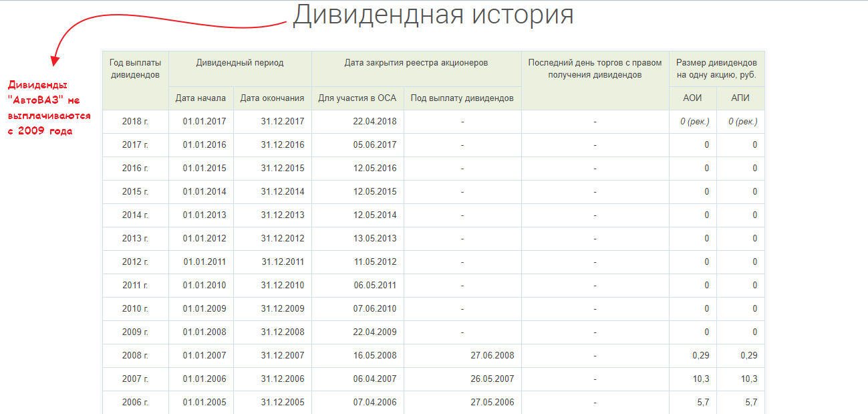Click dividend payout date '27.06.2008'
The width and height of the screenshot is (868, 414).
coord(492,356)
